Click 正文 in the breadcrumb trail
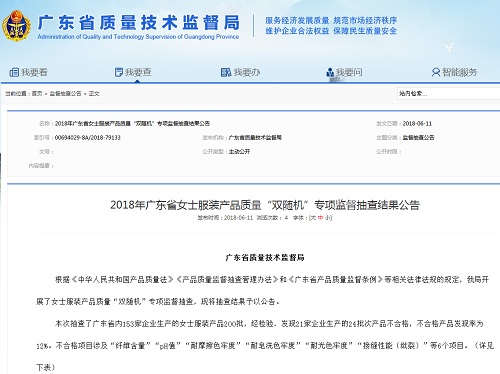Screen dimensions: 500x374 pos(94,94)
